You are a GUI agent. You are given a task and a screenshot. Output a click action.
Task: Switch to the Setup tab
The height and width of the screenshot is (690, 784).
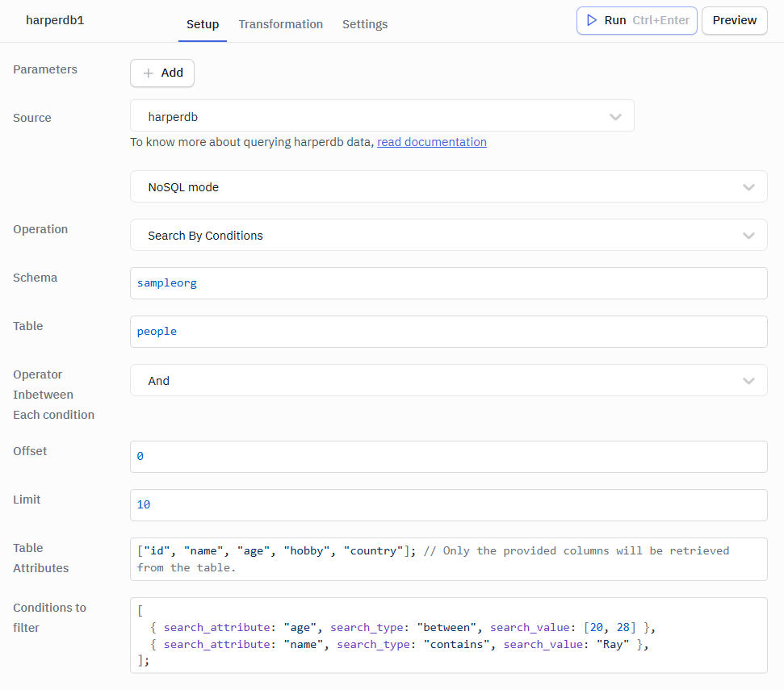click(x=203, y=24)
